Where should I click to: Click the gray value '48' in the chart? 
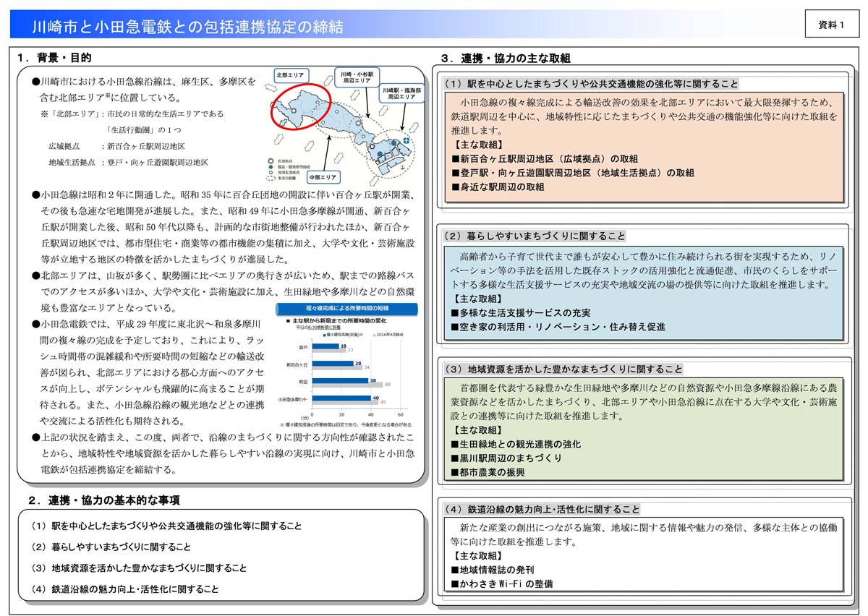click(x=388, y=385)
